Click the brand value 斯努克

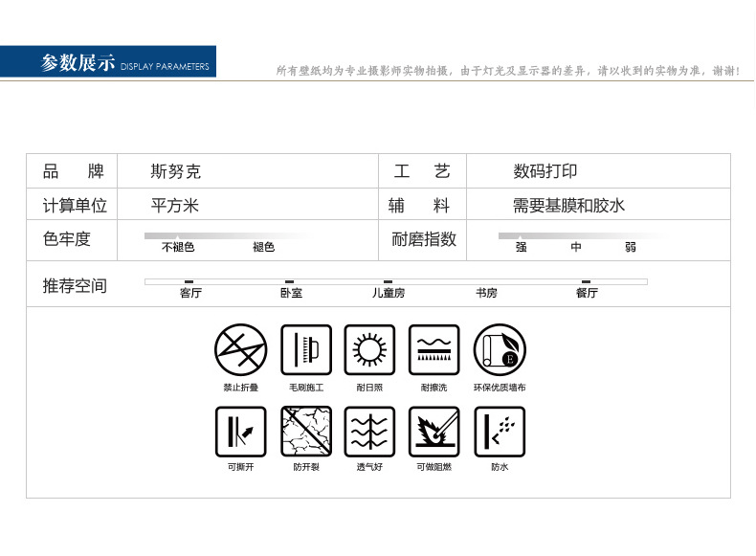click(x=176, y=172)
